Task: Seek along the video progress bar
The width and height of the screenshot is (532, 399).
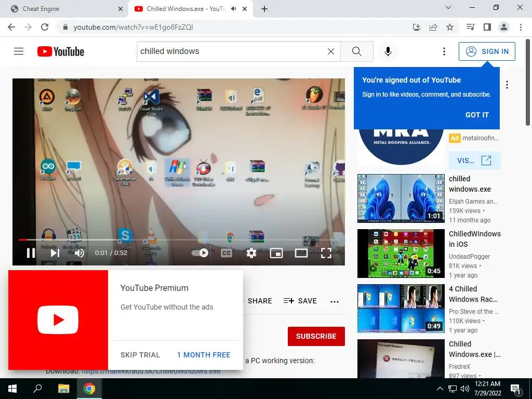Action: tap(179, 240)
